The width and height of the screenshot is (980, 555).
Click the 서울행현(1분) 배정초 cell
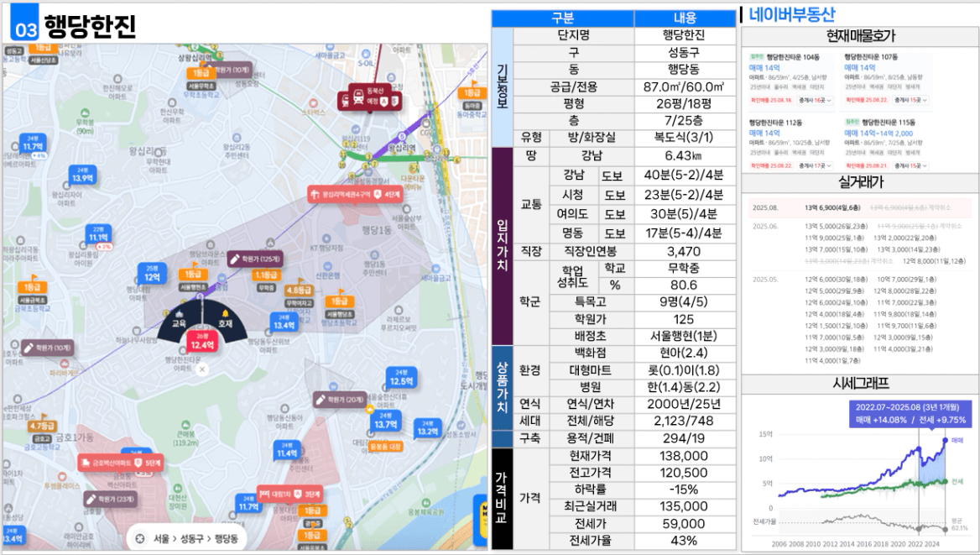pyautogui.click(x=684, y=336)
